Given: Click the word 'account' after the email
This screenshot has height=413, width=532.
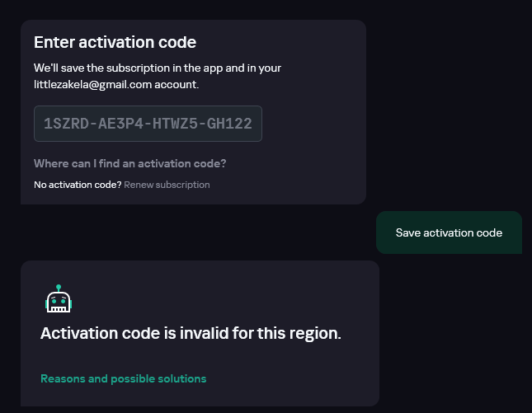Looking at the screenshot, I should [x=177, y=84].
